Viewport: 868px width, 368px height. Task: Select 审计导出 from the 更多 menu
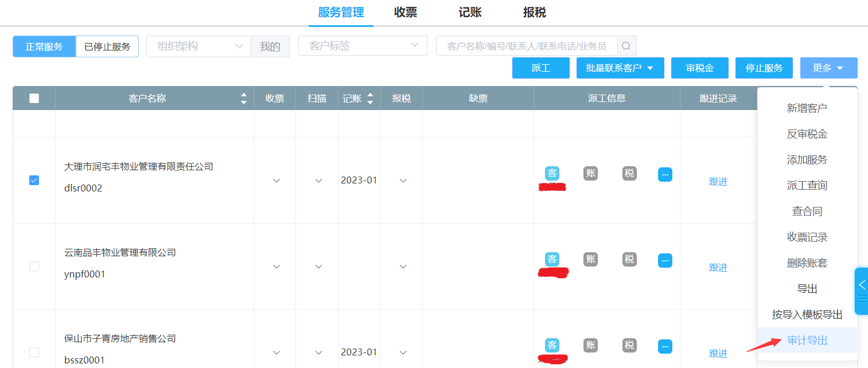[x=807, y=340]
